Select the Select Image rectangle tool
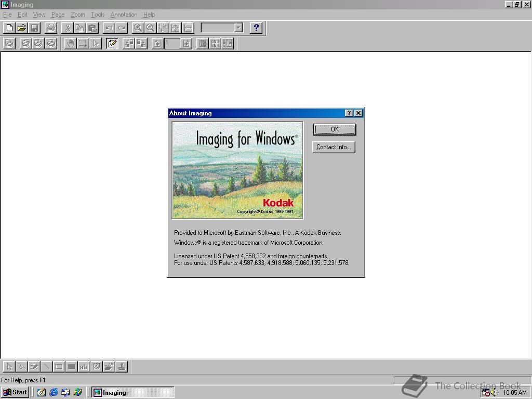Image resolution: width=532 pixels, height=399 pixels. point(83,44)
